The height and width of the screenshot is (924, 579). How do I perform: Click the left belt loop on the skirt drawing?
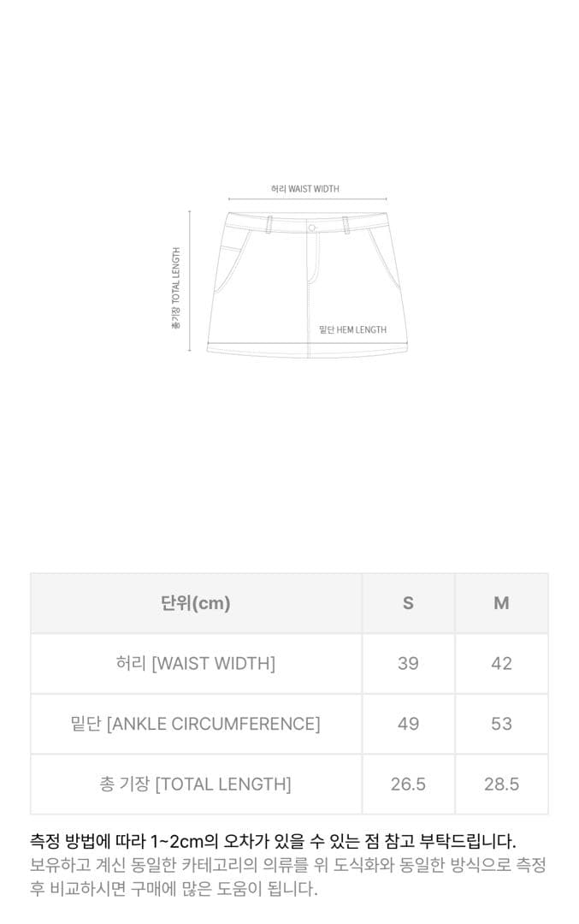269,222
